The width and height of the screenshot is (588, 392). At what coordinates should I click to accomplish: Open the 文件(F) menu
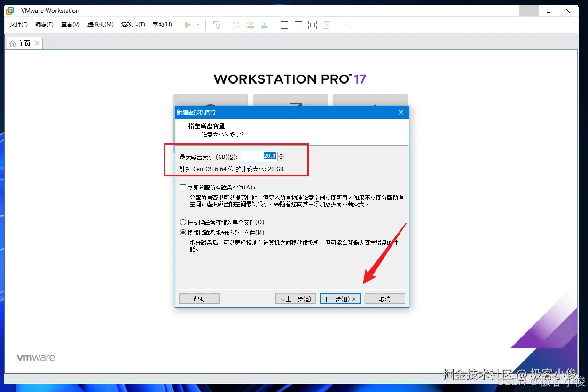tap(19, 24)
